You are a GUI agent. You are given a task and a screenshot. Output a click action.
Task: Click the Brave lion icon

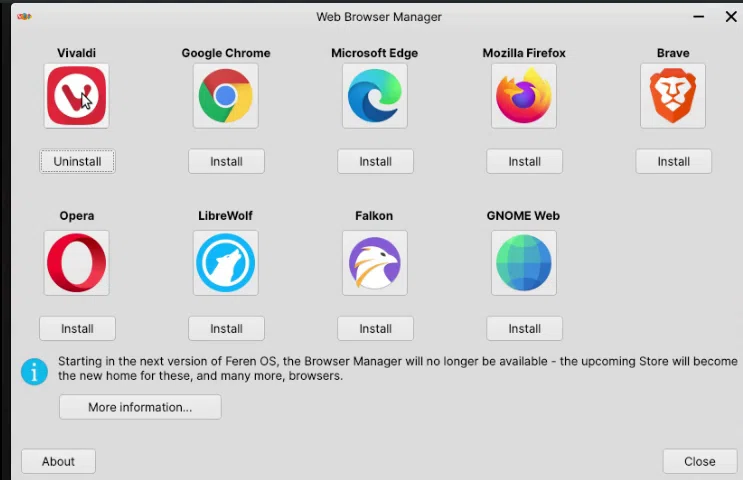(x=673, y=96)
